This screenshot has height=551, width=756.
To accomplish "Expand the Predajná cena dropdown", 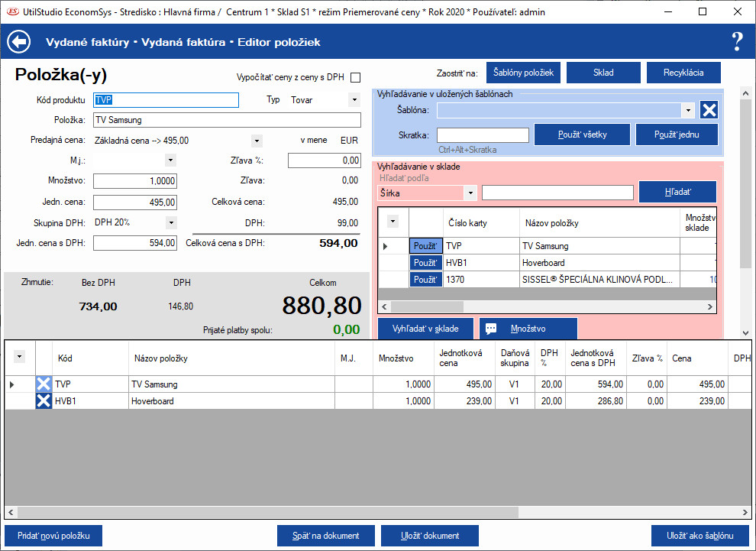I will (257, 141).
